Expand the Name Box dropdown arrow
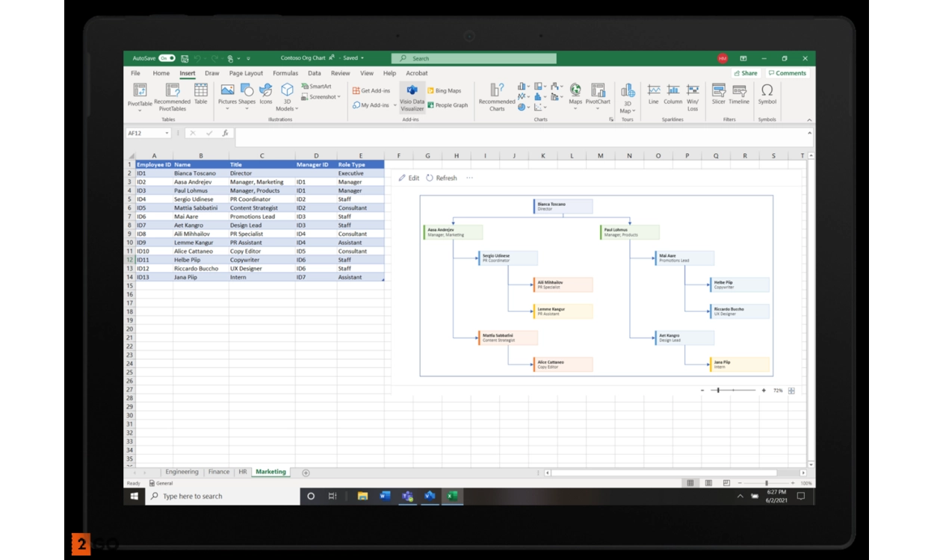Viewport: 934px width, 560px height. 166,134
